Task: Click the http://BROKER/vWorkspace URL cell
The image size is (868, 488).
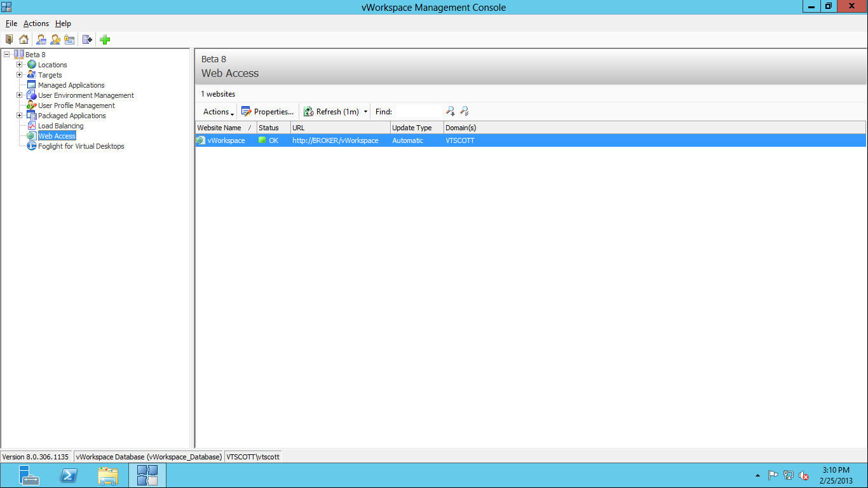Action: pos(336,140)
